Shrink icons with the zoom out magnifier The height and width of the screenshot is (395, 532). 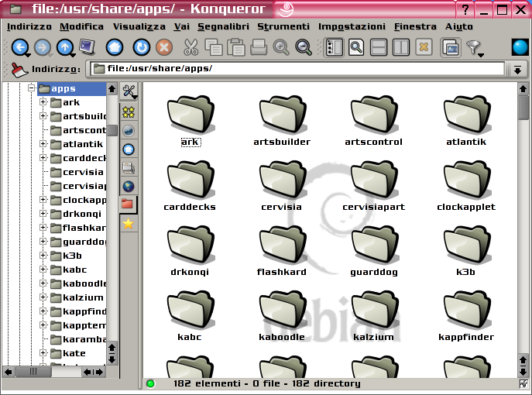304,47
